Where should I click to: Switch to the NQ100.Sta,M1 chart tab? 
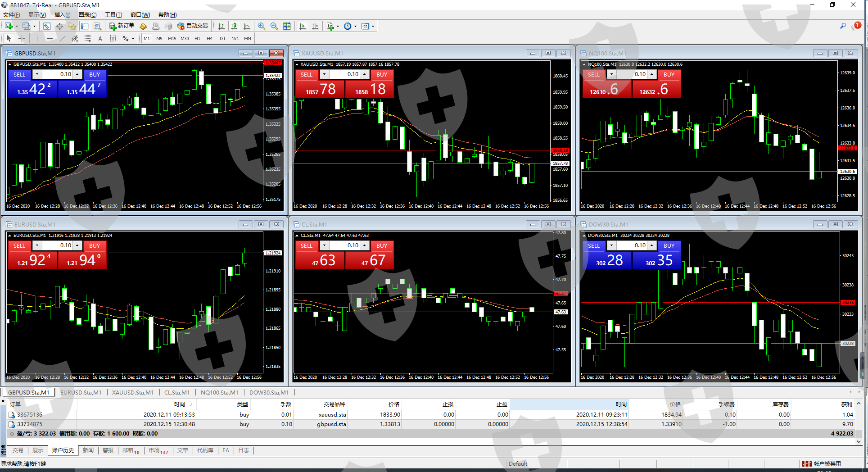[x=219, y=393]
